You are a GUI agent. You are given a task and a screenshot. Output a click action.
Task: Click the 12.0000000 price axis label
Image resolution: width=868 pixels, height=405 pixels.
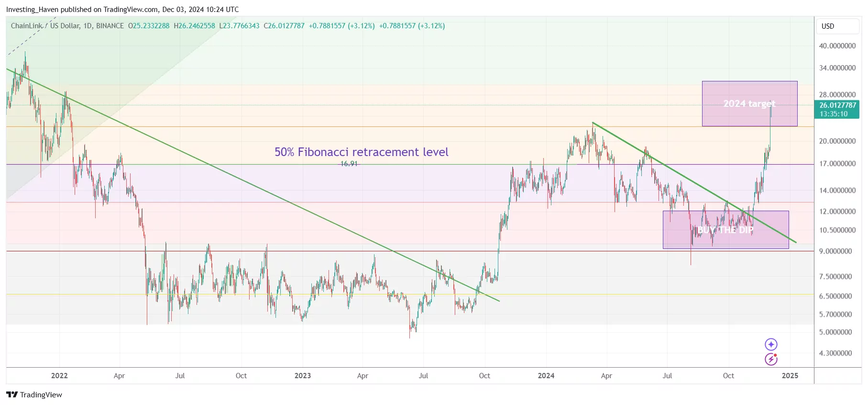tap(837, 212)
